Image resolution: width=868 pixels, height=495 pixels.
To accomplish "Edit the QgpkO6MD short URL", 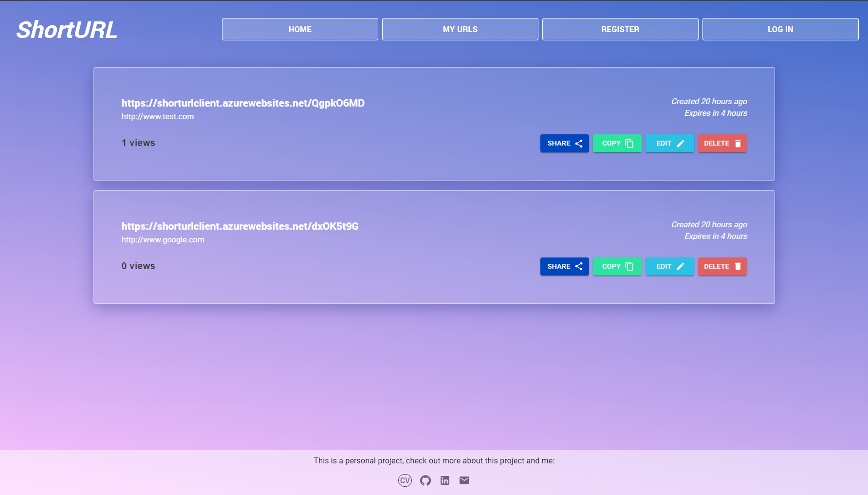I will point(670,144).
